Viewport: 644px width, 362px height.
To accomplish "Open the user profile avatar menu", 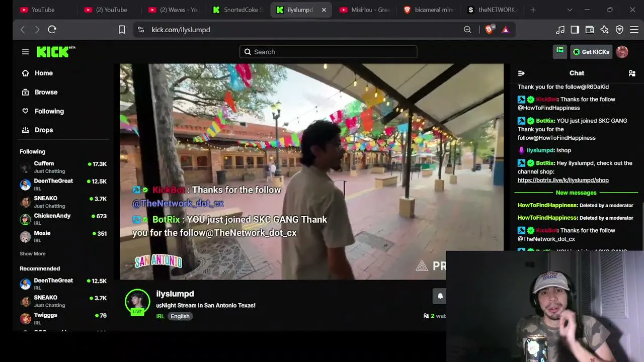I will (x=622, y=52).
